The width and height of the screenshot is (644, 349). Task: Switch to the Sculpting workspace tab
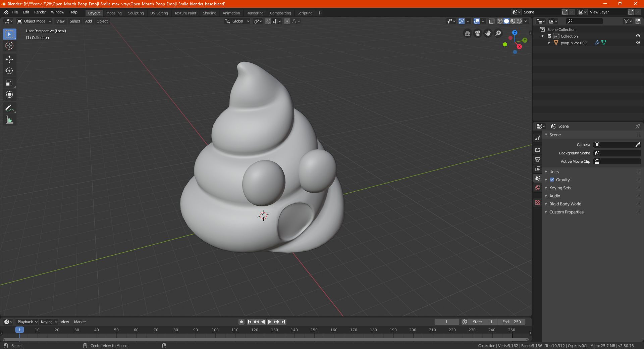pyautogui.click(x=136, y=13)
